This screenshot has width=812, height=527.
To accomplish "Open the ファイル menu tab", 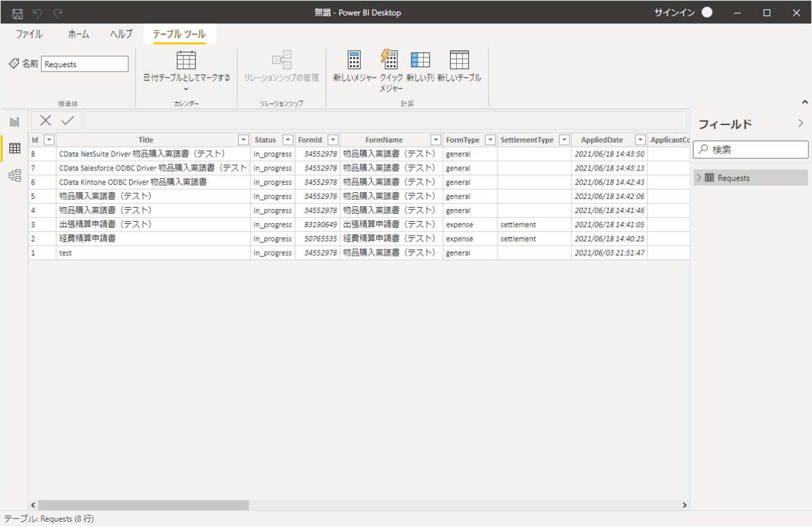I will (29, 35).
